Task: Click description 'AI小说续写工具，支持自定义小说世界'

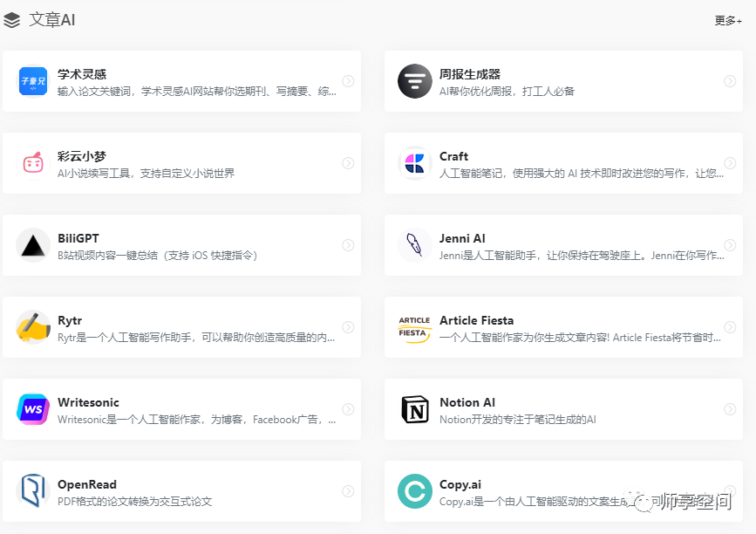Action: (x=146, y=173)
